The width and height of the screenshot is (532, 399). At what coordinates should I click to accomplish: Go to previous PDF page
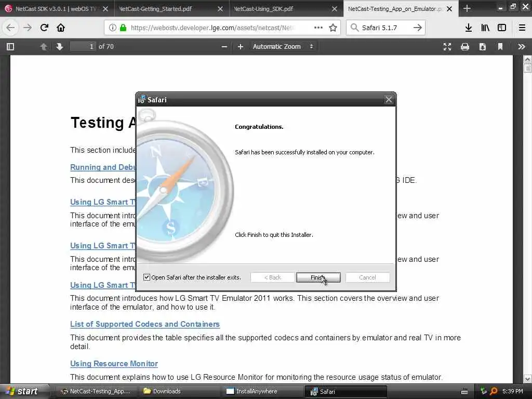44,46
